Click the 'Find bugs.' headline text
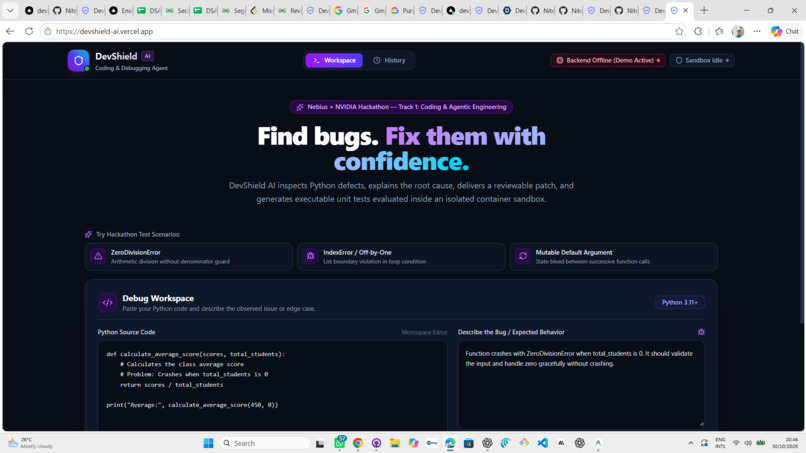The height and width of the screenshot is (453, 806). click(x=318, y=136)
